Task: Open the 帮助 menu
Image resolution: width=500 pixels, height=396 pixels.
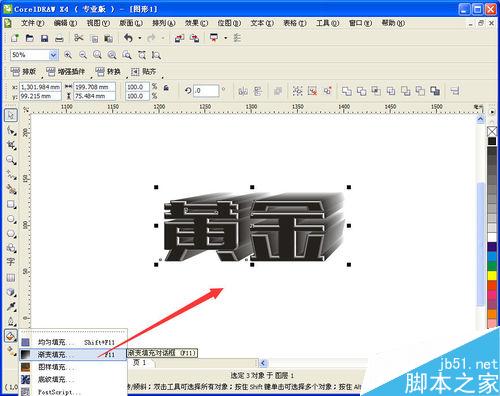Action: tap(393, 23)
